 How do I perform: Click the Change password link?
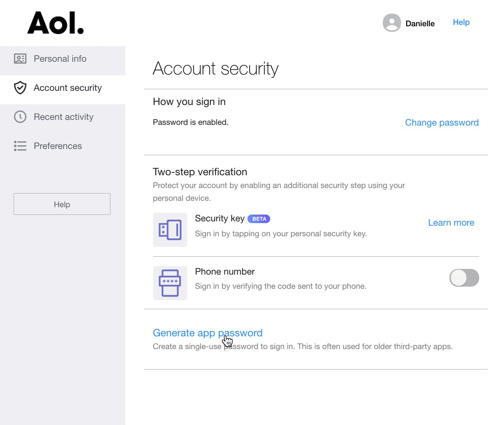[x=442, y=123]
